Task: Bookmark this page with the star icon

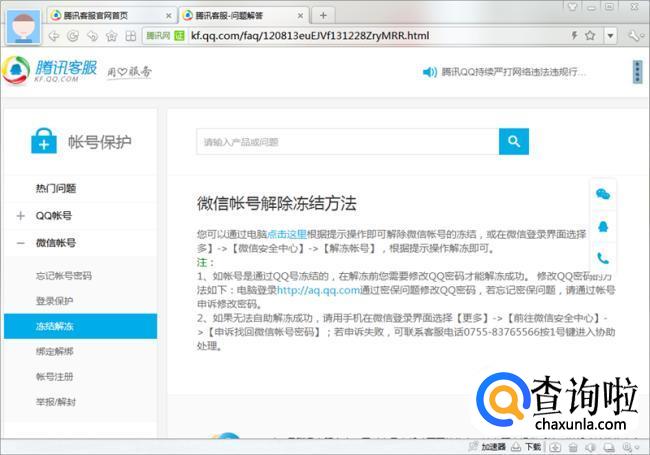Action: click(x=590, y=35)
